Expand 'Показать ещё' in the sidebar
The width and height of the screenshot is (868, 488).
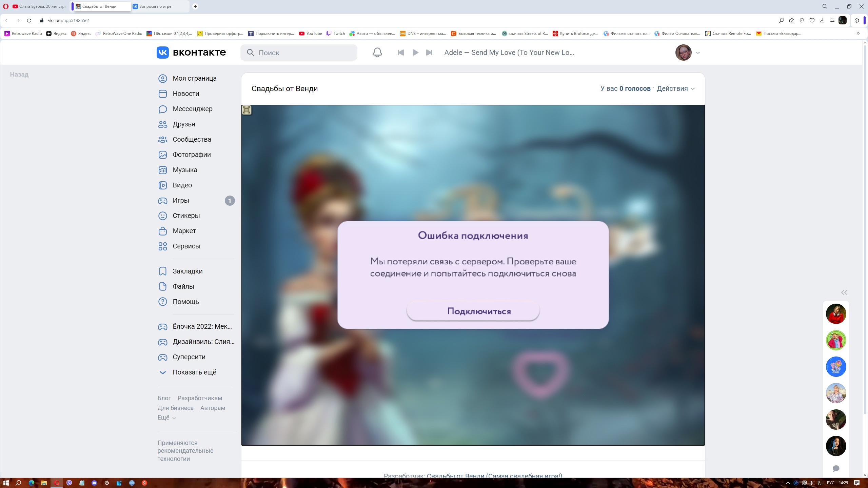tap(194, 372)
